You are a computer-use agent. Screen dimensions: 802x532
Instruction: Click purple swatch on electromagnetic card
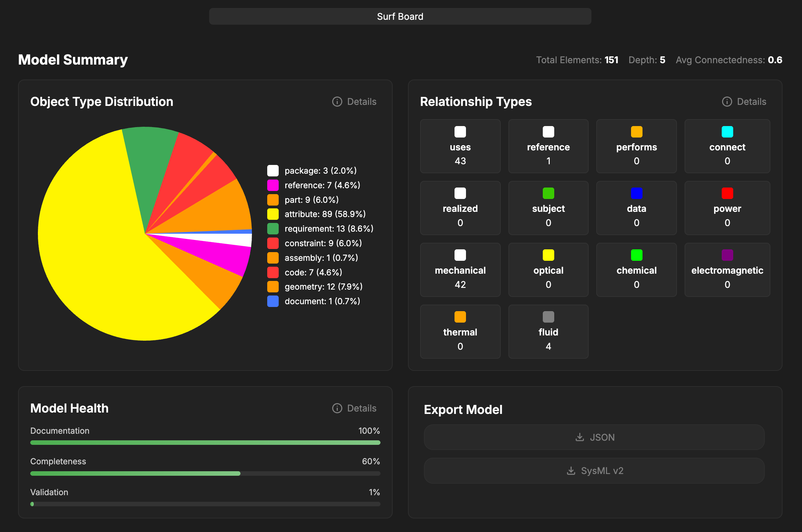727,255
